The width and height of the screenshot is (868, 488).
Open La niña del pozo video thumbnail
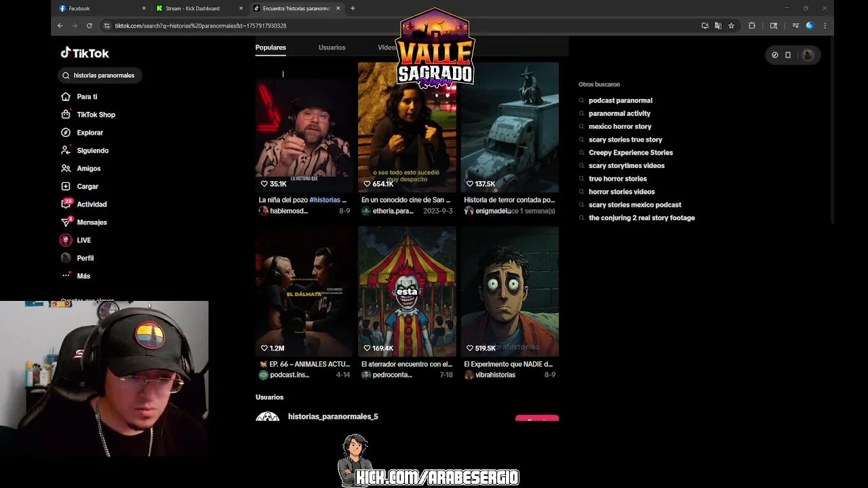click(304, 127)
